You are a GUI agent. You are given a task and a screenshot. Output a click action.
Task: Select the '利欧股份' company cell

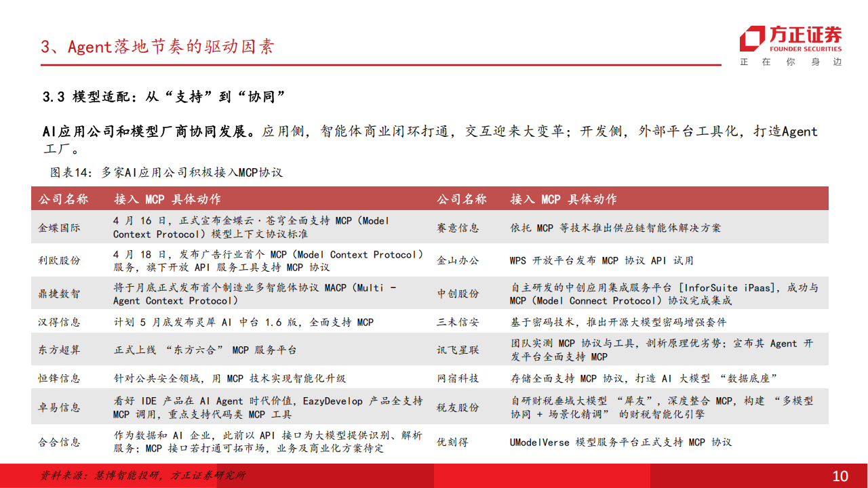[x=59, y=260]
